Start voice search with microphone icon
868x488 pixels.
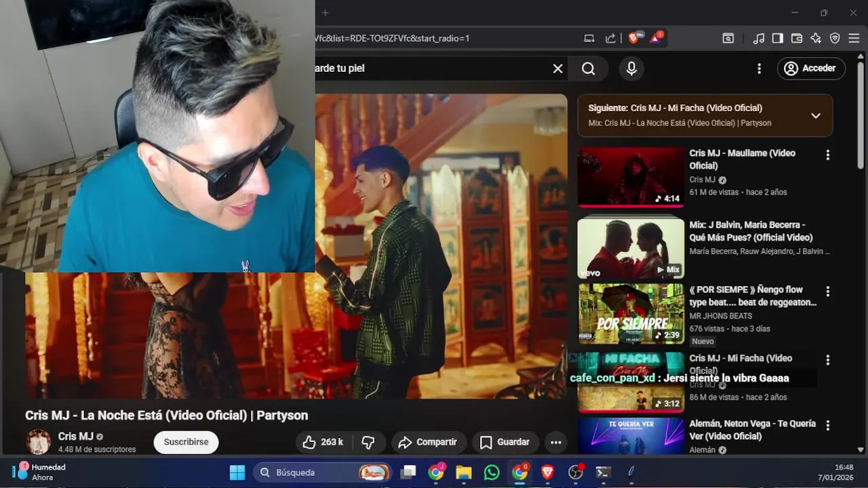(x=631, y=68)
